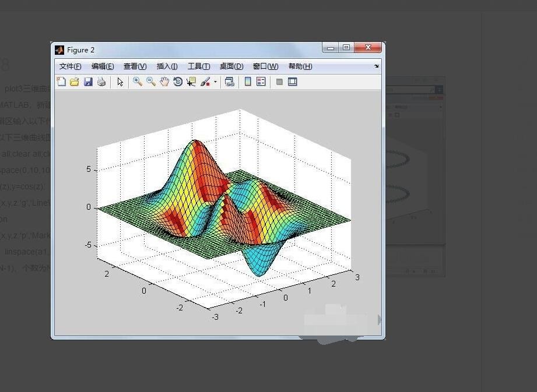Toggle the Insert Colorbar button
The height and width of the screenshot is (392, 537).
pos(248,82)
